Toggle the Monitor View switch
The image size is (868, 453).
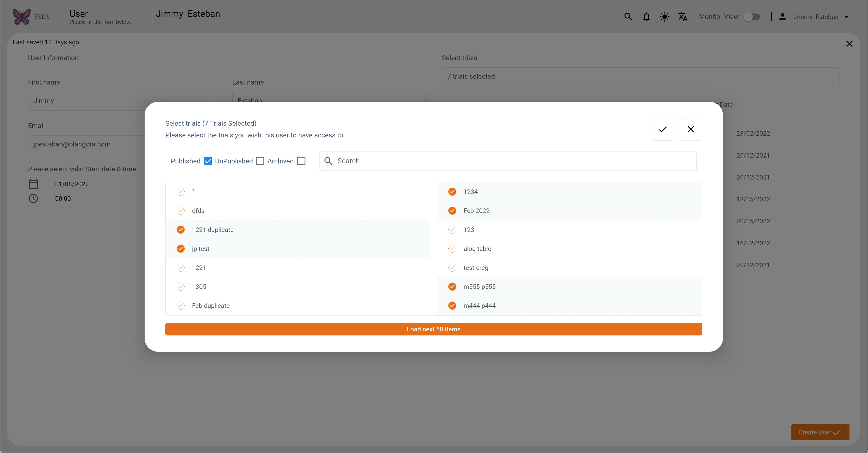tap(752, 17)
